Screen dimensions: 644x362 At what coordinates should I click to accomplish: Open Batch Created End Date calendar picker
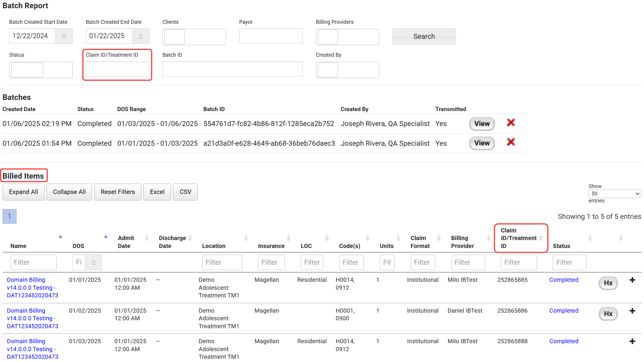[140, 36]
